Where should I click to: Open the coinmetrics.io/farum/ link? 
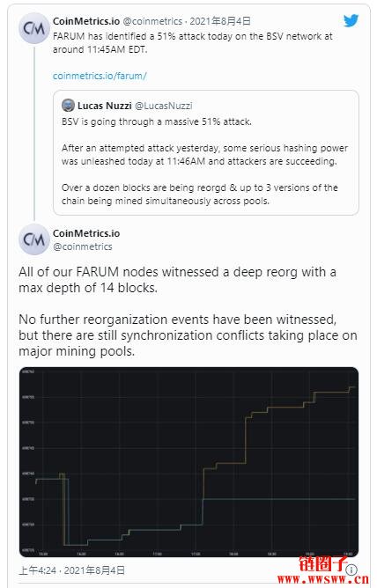[x=100, y=76]
